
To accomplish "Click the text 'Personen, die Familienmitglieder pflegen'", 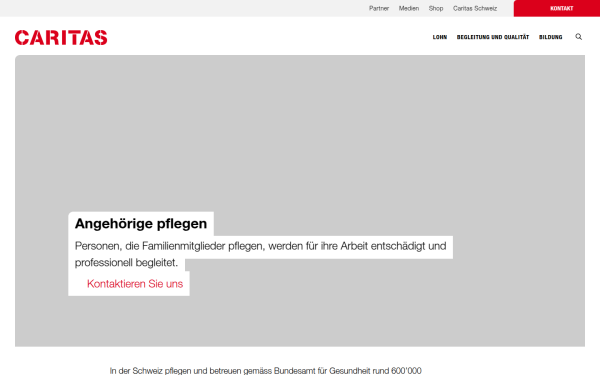I will (x=169, y=246).
